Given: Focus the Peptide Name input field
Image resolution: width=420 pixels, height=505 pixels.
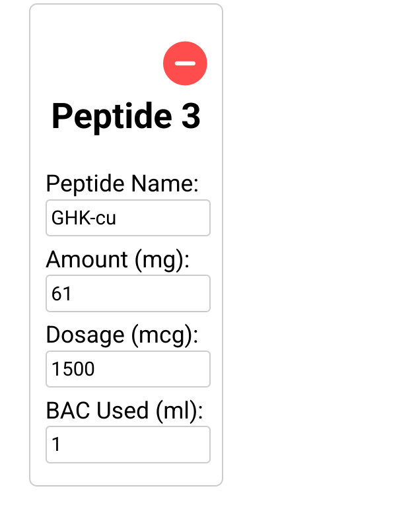Looking at the screenshot, I should pos(128,218).
